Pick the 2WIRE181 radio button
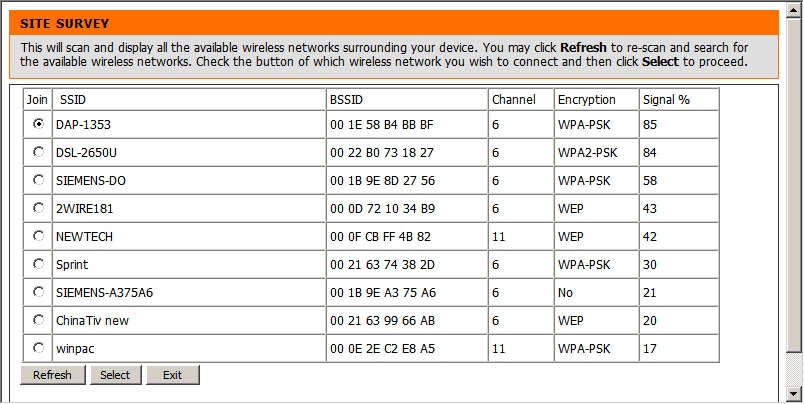 [x=38, y=208]
